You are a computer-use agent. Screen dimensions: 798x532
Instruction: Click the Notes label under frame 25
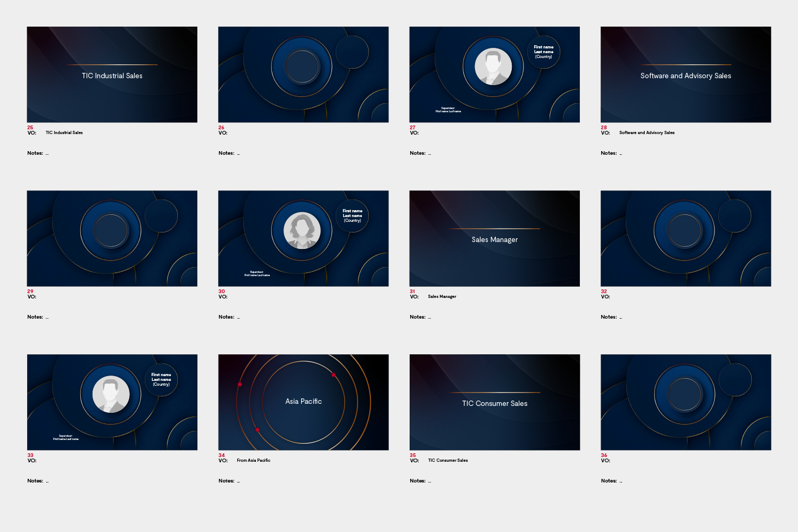point(35,153)
